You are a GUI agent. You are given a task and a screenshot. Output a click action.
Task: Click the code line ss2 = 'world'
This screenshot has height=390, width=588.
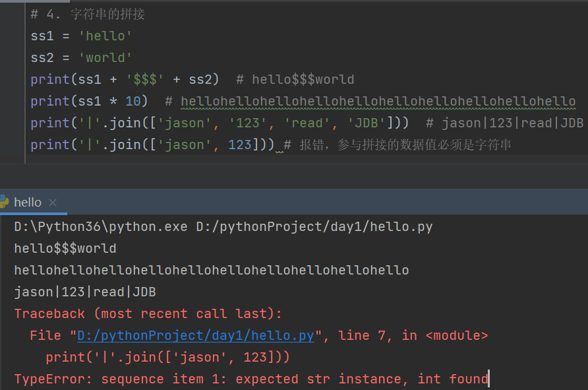[81, 58]
